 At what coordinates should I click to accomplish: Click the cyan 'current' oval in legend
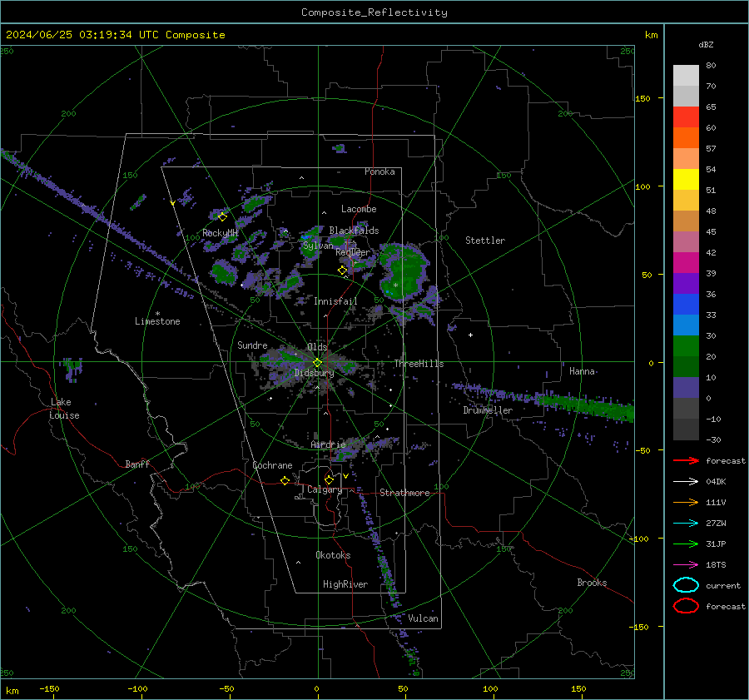(x=686, y=585)
